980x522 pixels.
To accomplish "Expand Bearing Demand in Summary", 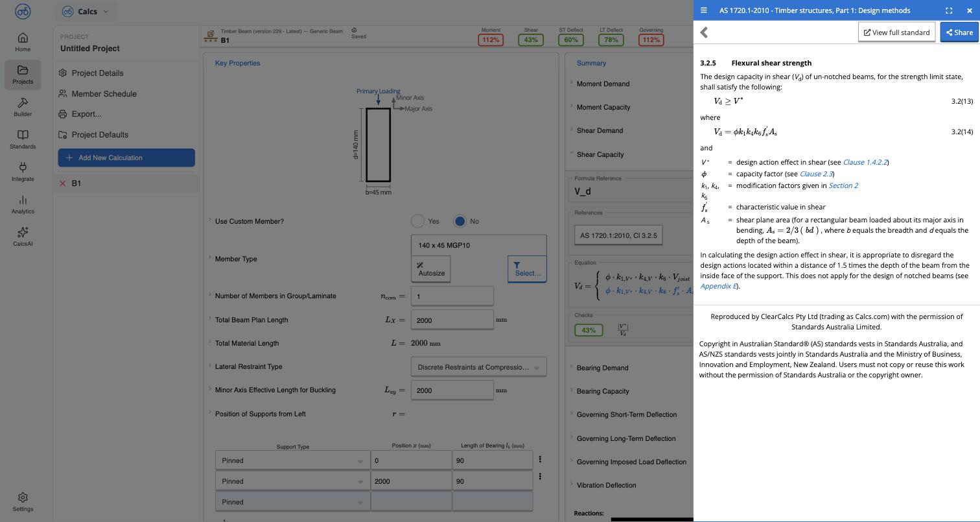I will point(602,368).
